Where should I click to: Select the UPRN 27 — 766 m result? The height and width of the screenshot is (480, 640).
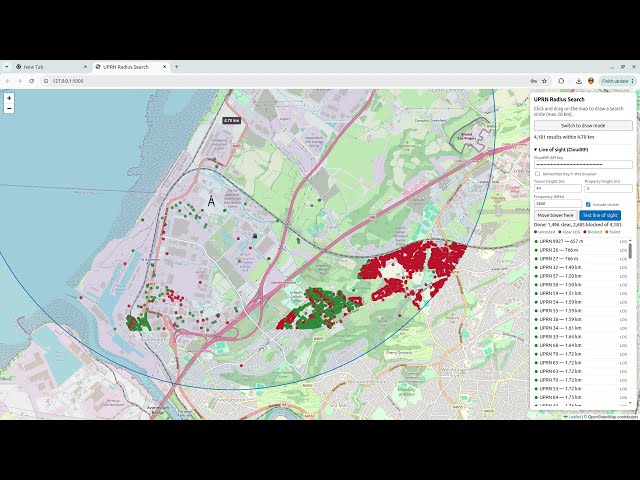[x=580, y=259]
